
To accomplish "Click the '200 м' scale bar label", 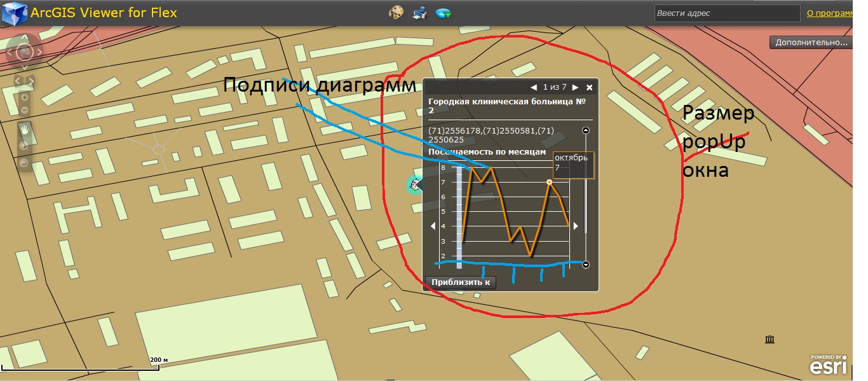I will tap(158, 360).
